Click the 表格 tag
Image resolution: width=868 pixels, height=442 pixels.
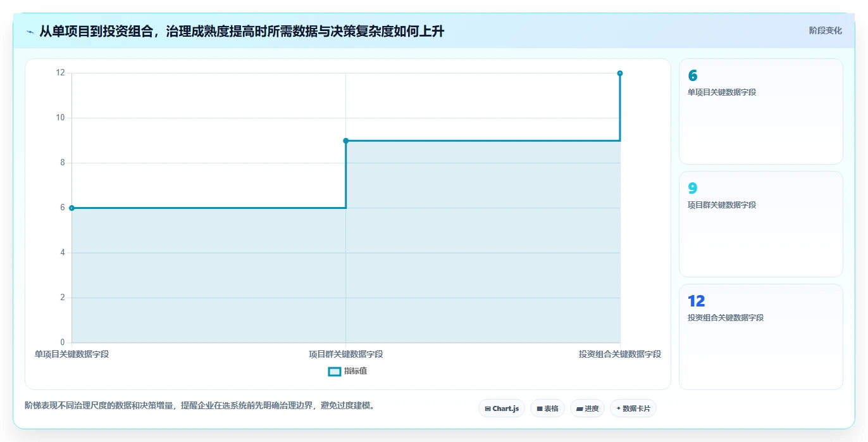pos(547,408)
